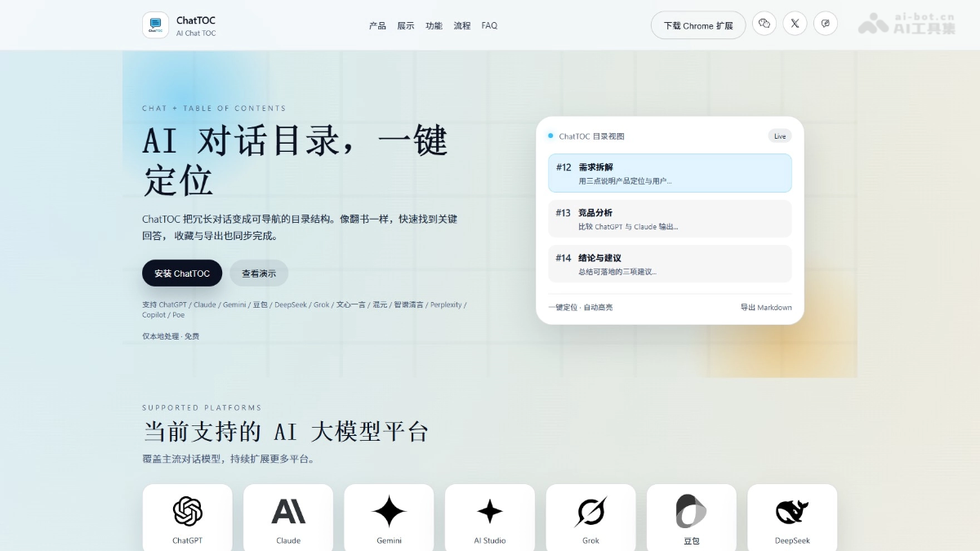Open the WeChat contact icon
Screen dimensions: 980x551
[x=764, y=24]
